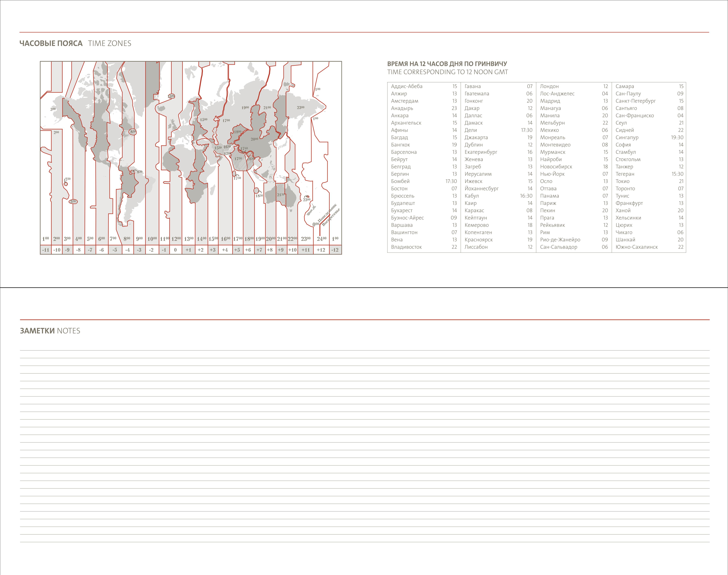The image size is (728, 575).
Task: Click the city "Рио-де-Жанейро"
Action: pos(560,240)
